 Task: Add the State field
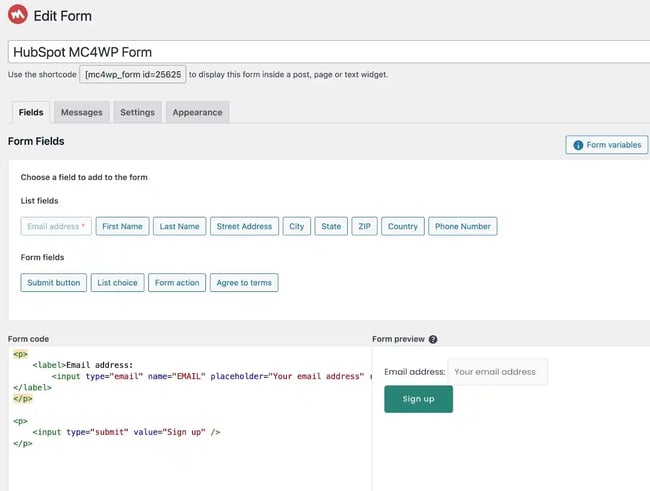(331, 226)
